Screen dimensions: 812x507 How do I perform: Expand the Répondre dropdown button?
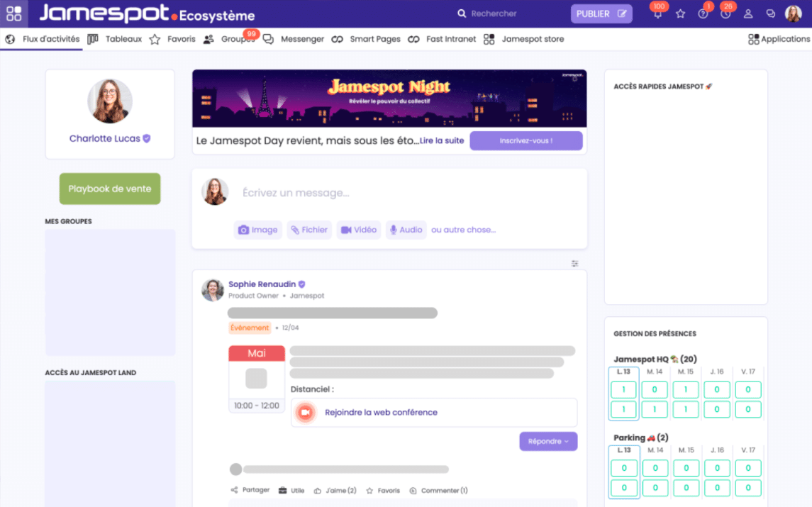tap(548, 441)
